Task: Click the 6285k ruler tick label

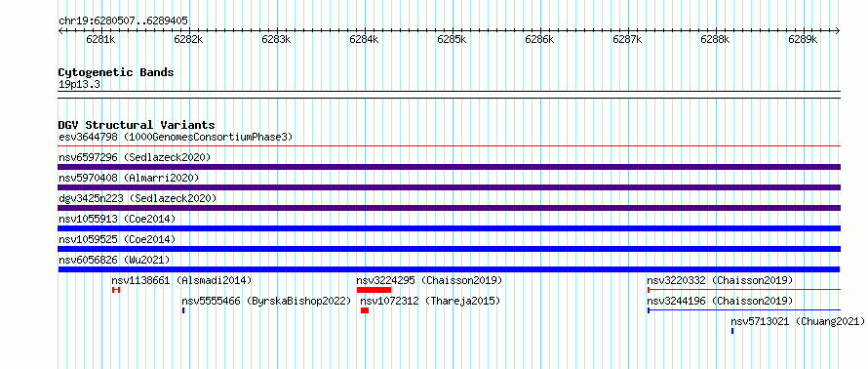Action: pyautogui.click(x=453, y=39)
